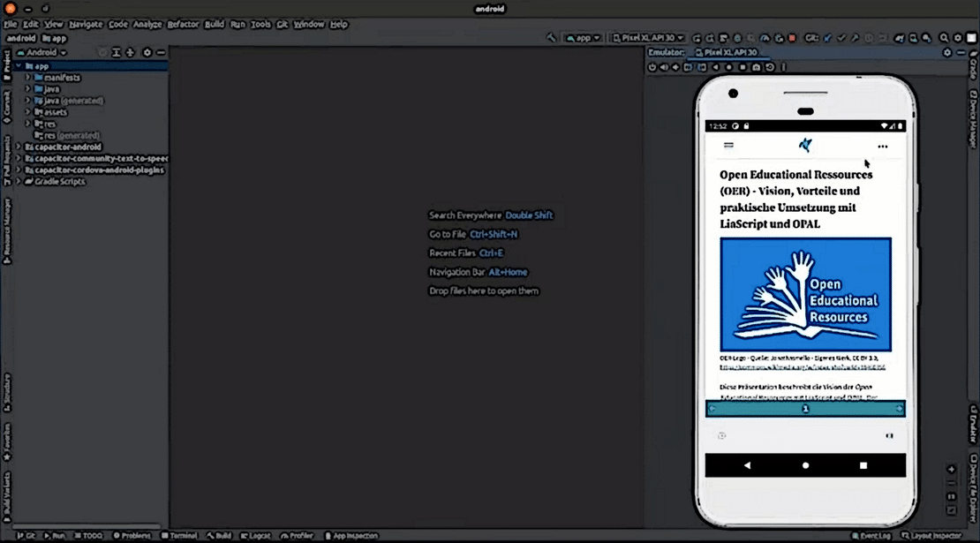The width and height of the screenshot is (980, 543).
Task: Open the Logcat tool window
Action: [255, 536]
